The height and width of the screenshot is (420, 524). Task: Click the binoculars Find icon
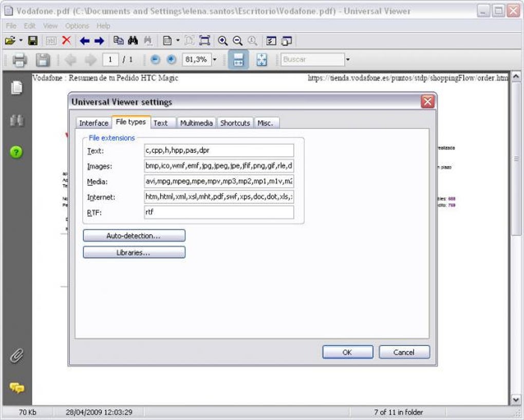click(x=133, y=41)
